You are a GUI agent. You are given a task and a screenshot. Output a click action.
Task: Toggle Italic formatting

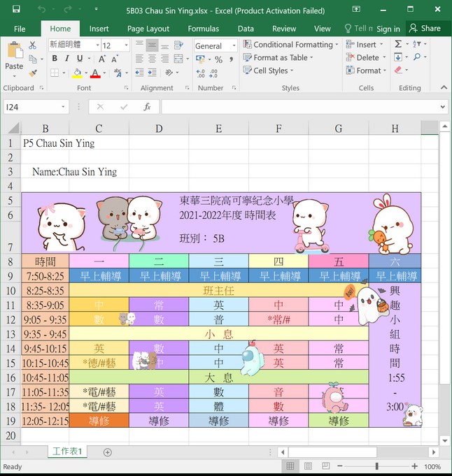(67, 58)
